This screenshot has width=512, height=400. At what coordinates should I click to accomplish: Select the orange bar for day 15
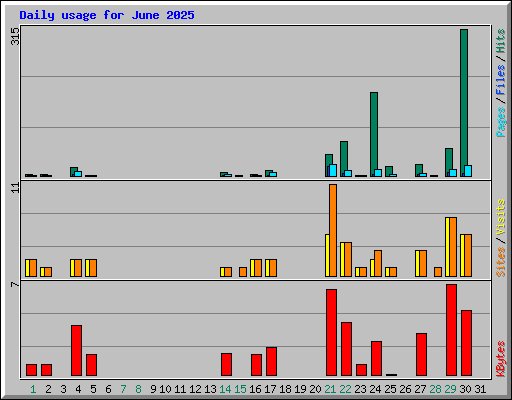pyautogui.click(x=243, y=272)
